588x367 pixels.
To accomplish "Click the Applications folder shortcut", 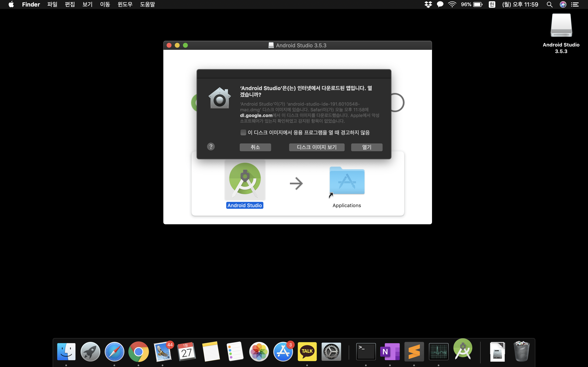I will tap(347, 181).
